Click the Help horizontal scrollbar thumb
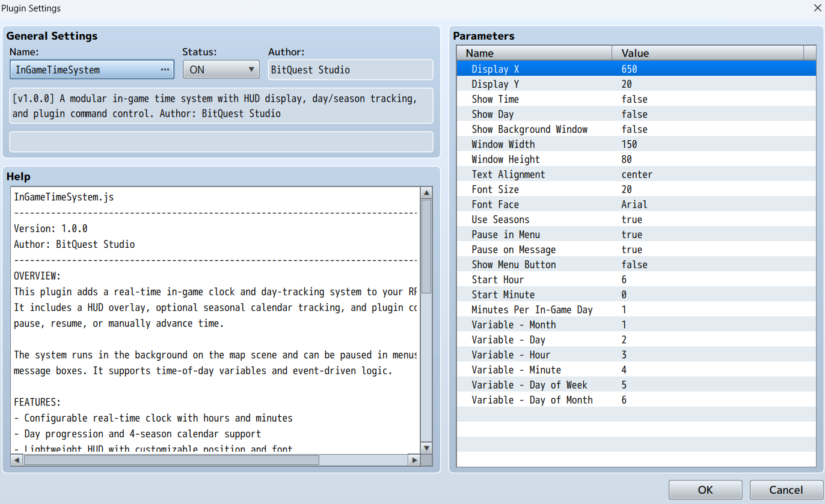825x504 pixels. point(171,460)
